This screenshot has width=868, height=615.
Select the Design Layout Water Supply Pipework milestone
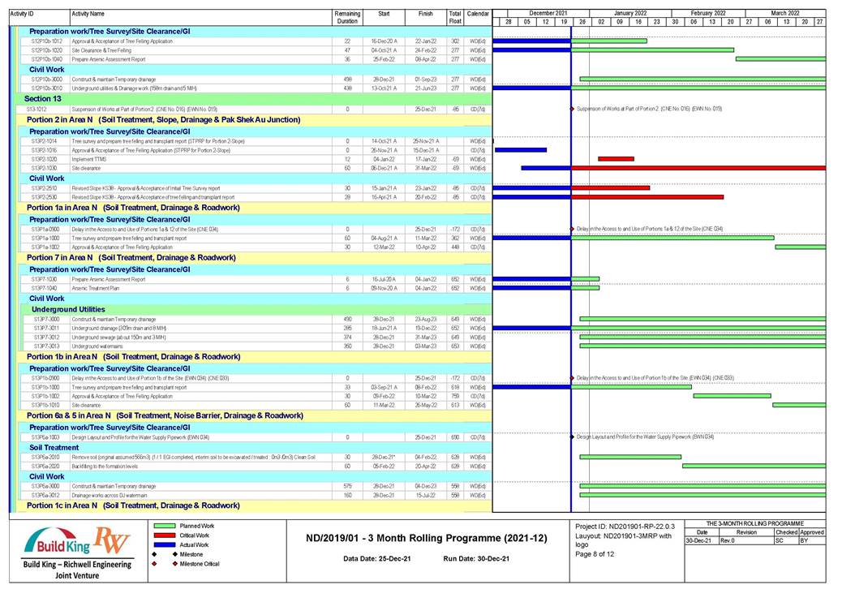tap(572, 437)
